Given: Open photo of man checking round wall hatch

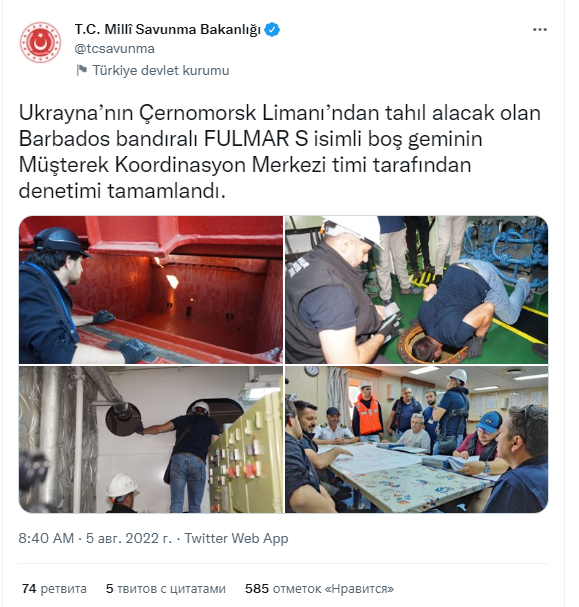Looking at the screenshot, I should click(151, 439).
